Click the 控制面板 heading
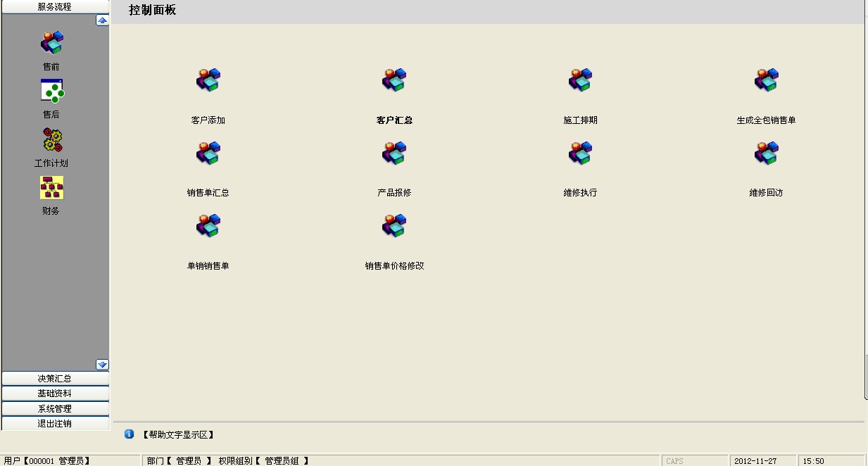Screen dimensions: 868x466 coord(153,11)
